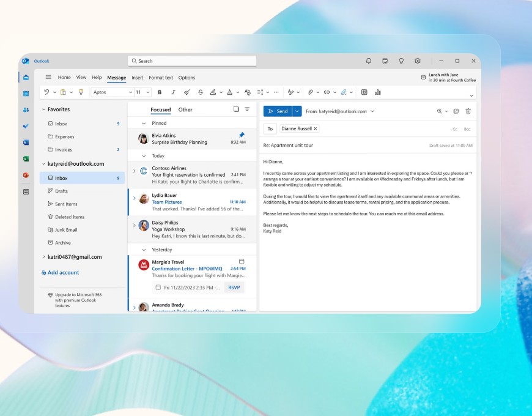Click the trash Discard draft icon
532x416 pixels.
point(468,111)
